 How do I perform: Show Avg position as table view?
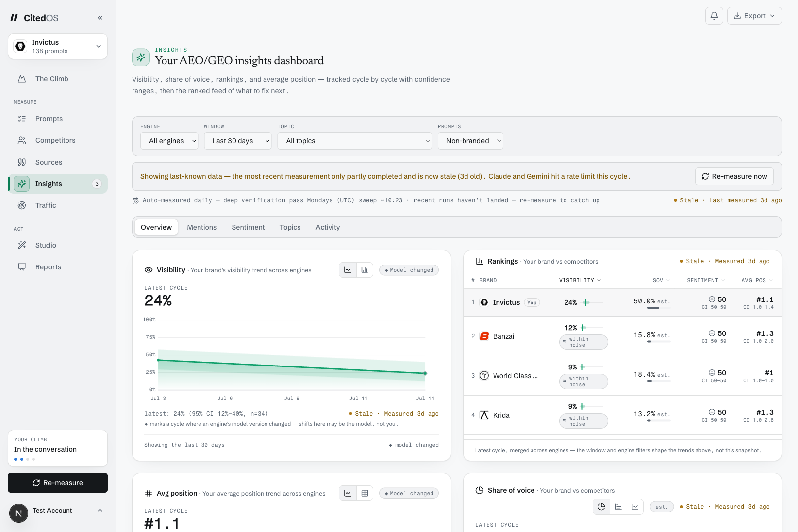(365, 493)
